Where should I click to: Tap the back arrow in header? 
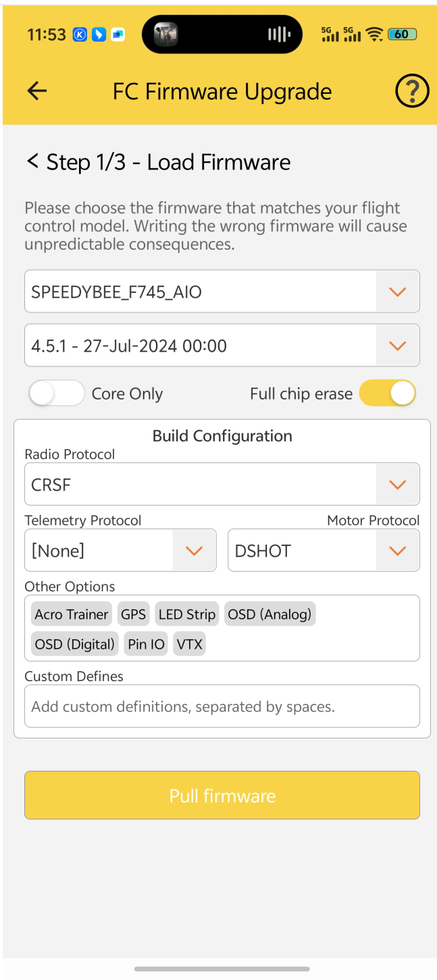(37, 91)
